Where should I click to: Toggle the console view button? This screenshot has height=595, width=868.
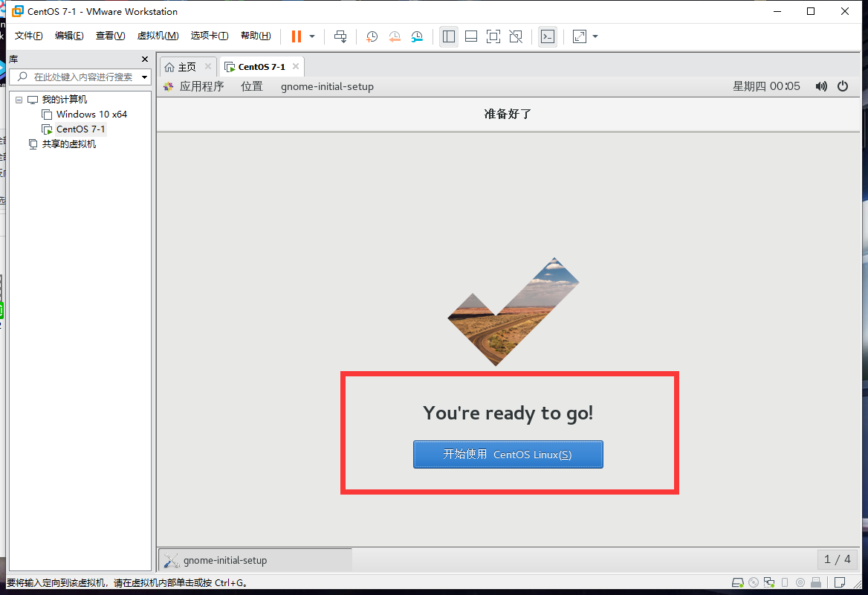[x=548, y=36]
